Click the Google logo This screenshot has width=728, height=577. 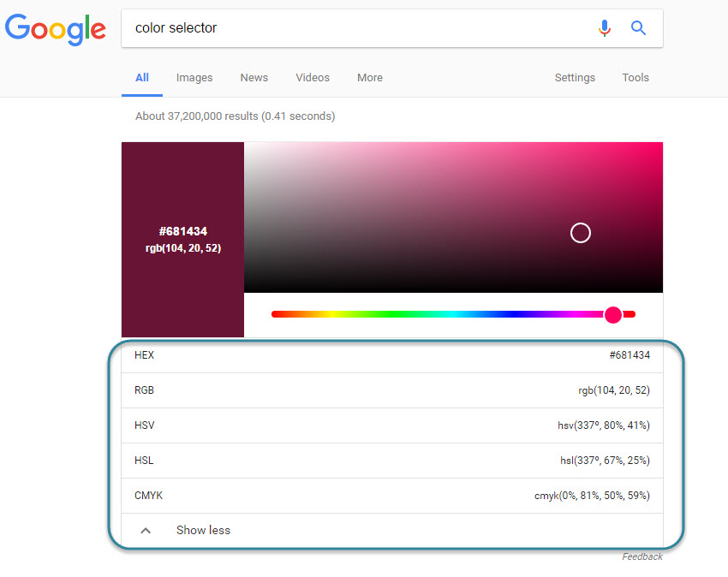click(x=56, y=29)
